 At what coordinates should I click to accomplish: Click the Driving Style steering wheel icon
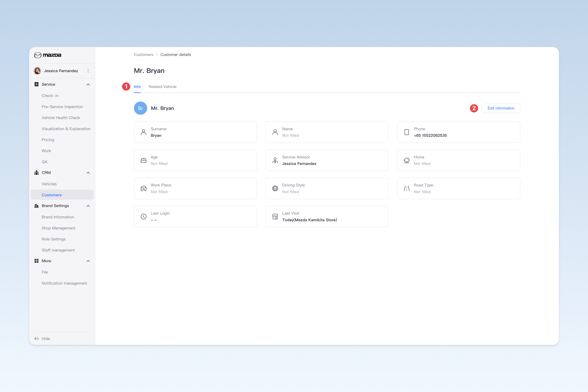pos(275,188)
